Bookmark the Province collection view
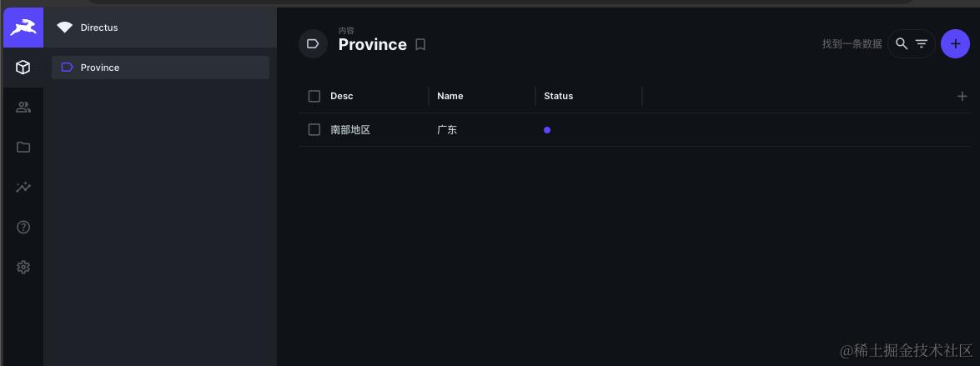 [x=420, y=45]
